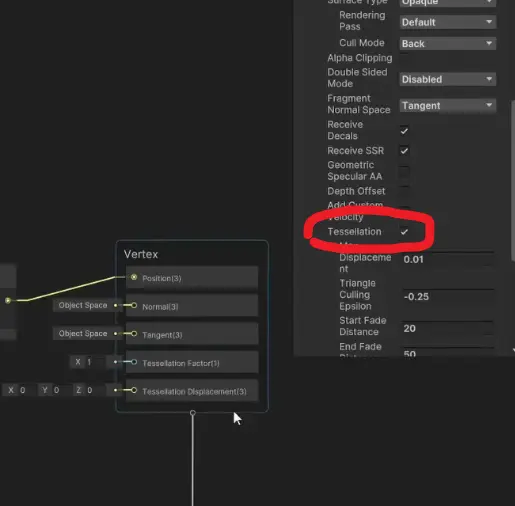This screenshot has height=506, width=515.
Task: Click the Tessellation Factor(1) port circle
Action: point(134,362)
